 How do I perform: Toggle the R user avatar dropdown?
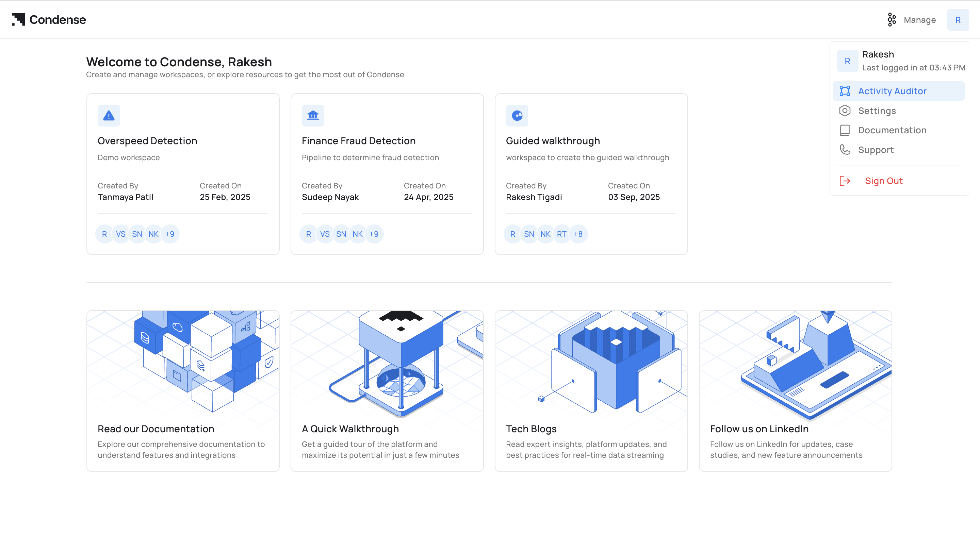coord(958,20)
